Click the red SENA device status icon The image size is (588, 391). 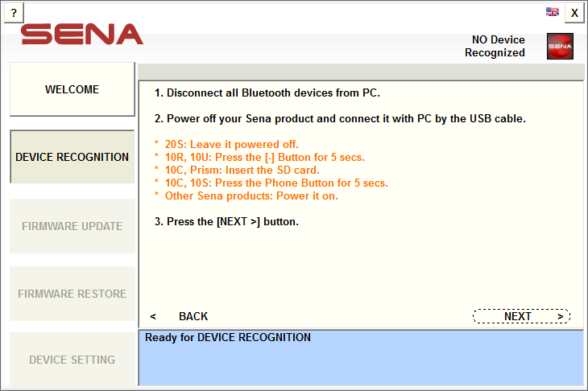point(560,46)
